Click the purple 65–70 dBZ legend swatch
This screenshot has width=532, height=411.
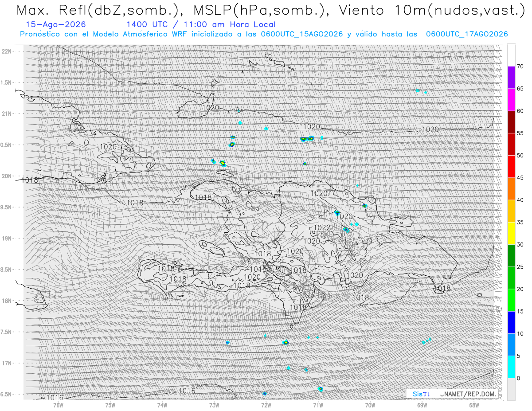[x=511, y=78]
